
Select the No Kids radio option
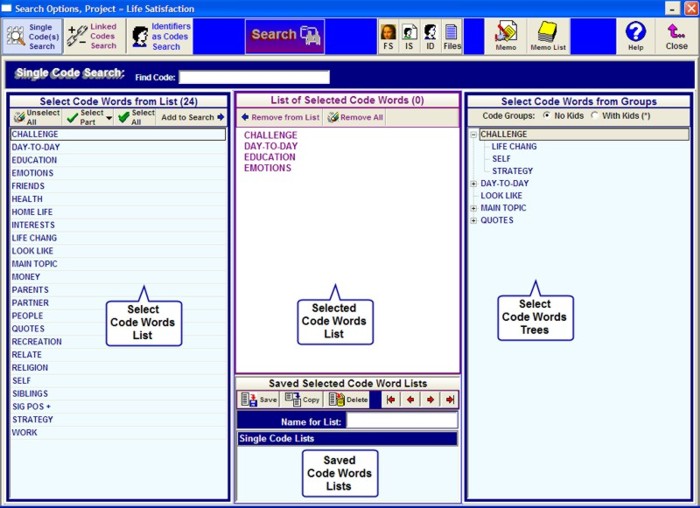pos(547,116)
